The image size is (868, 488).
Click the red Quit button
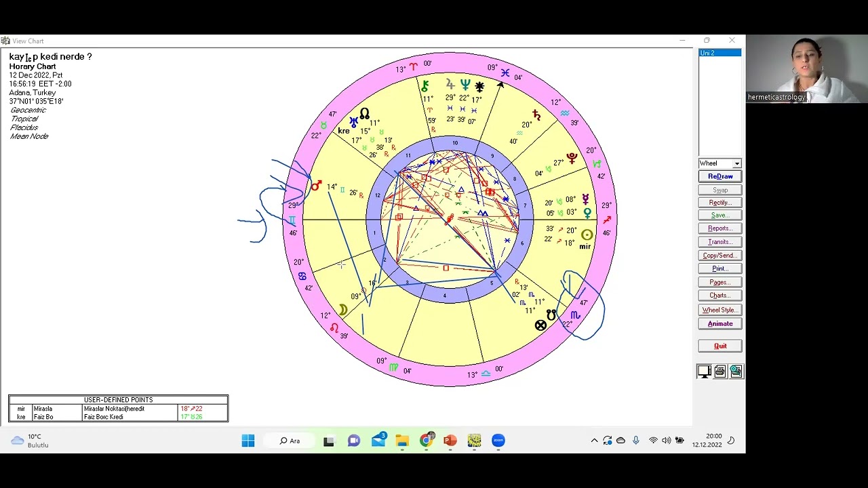(x=719, y=346)
